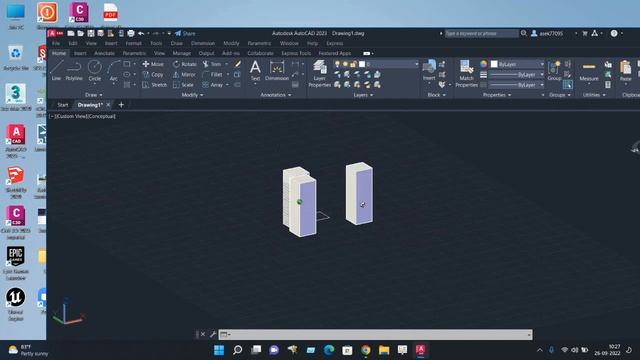Activate the Move command
Screen dimensions: 640x360
pos(153,64)
